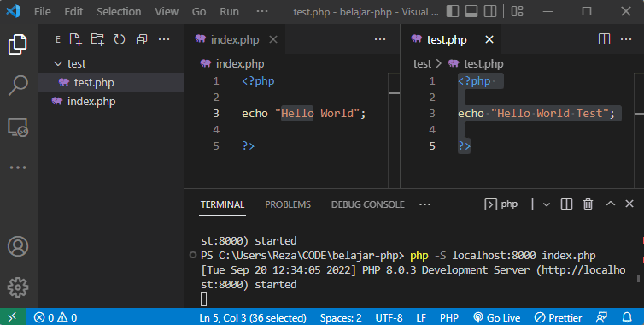This screenshot has width=644, height=325.
Task: Open more actions for index.php editor group
Action: [x=380, y=39]
